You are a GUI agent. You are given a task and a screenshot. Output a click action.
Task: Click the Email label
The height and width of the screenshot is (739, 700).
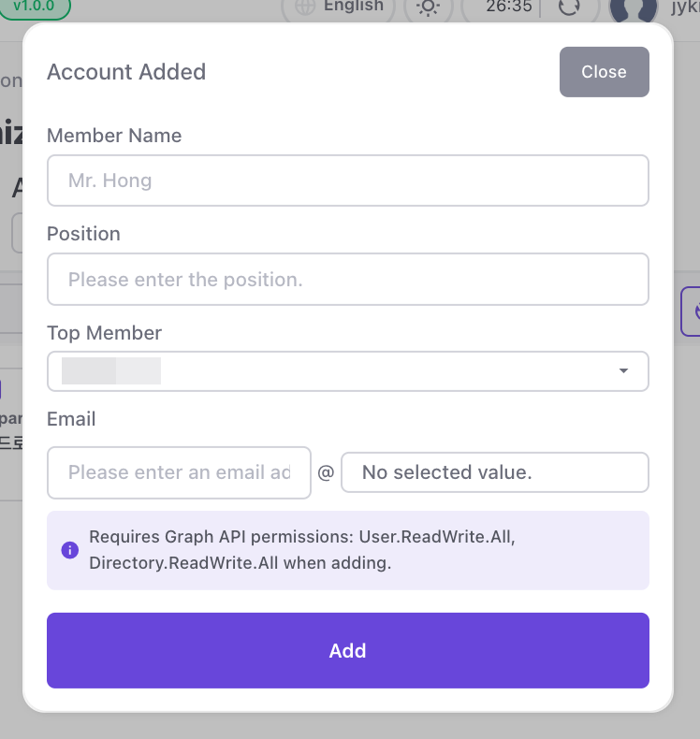pyautogui.click(x=71, y=419)
